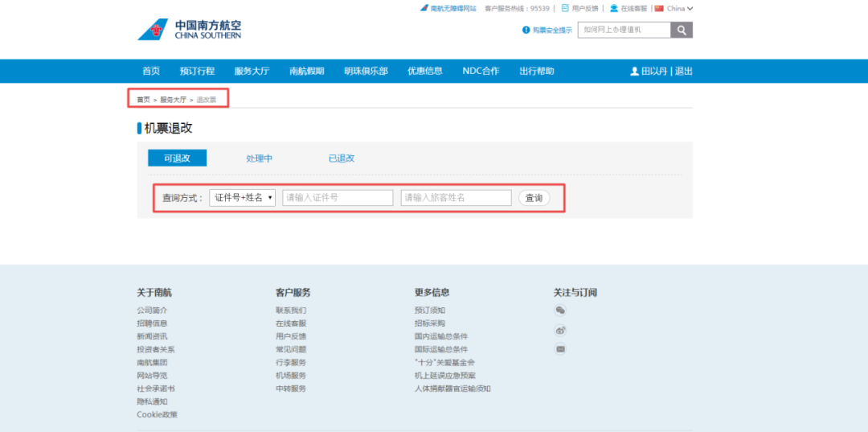Open the WeChat follow icon
This screenshot has height=432, width=868.
pyautogui.click(x=560, y=311)
